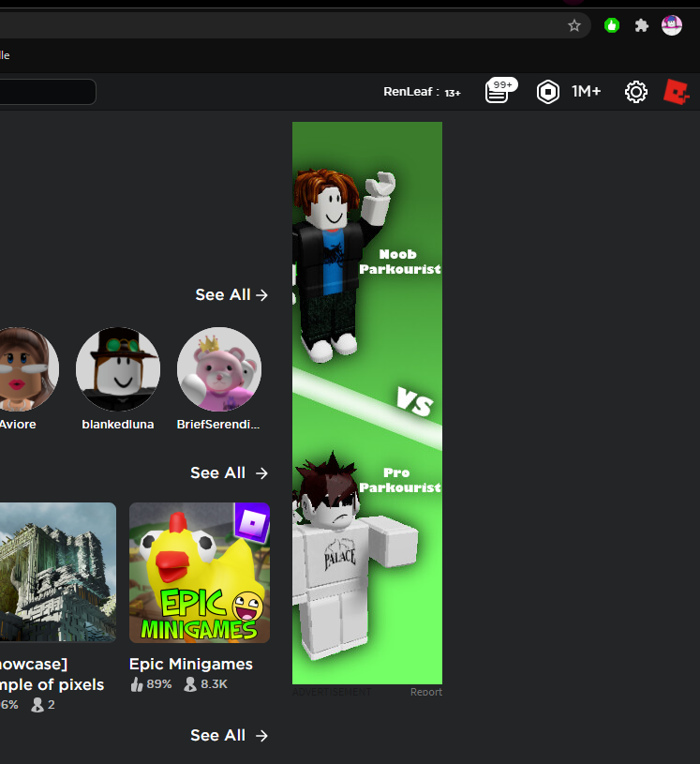Open the browser profile avatar
This screenshot has width=700, height=764.
coord(672,25)
